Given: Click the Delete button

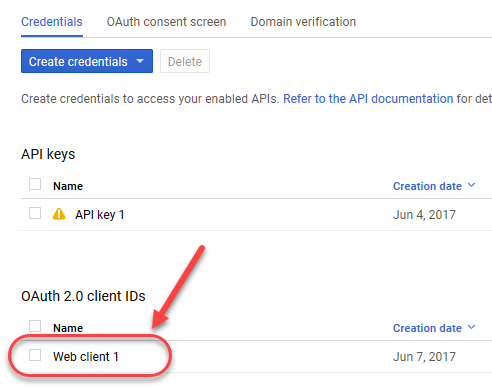Looking at the screenshot, I should click(x=185, y=61).
